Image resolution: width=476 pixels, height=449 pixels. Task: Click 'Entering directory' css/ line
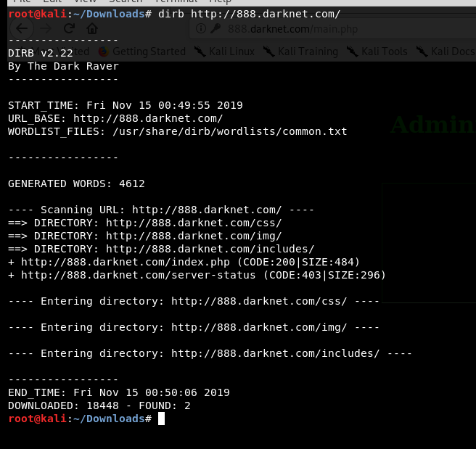tap(194, 301)
